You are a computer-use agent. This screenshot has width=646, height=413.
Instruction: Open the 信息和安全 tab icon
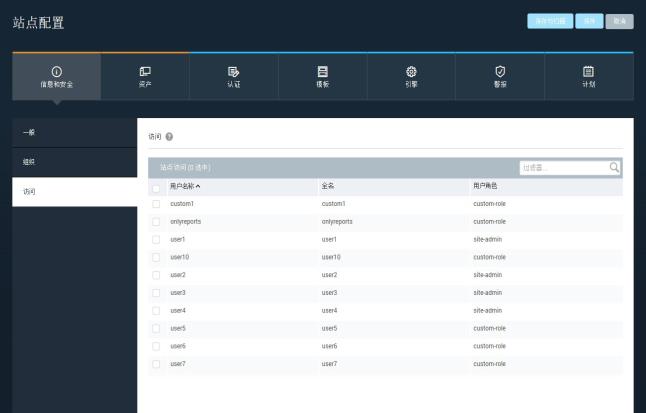pos(56,71)
